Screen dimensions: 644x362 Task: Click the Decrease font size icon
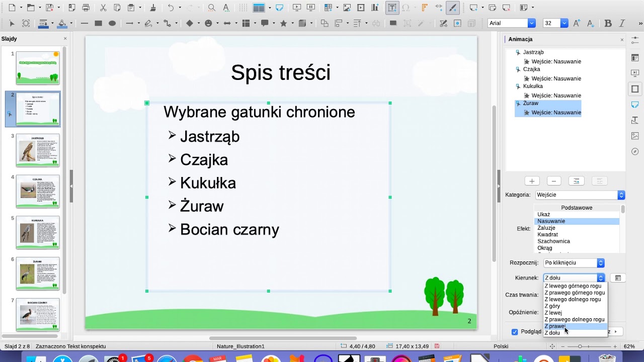tap(591, 23)
